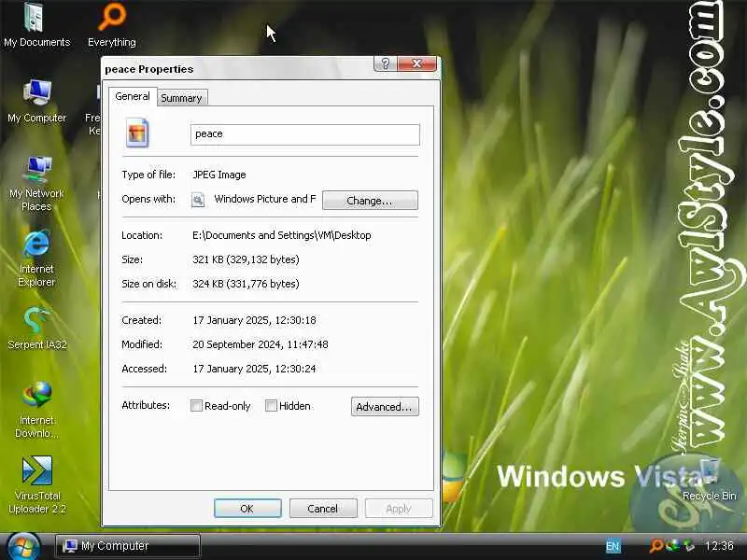This screenshot has height=560, width=747.
Task: Click the size on disk value 324 KB
Action: pyautogui.click(x=246, y=284)
